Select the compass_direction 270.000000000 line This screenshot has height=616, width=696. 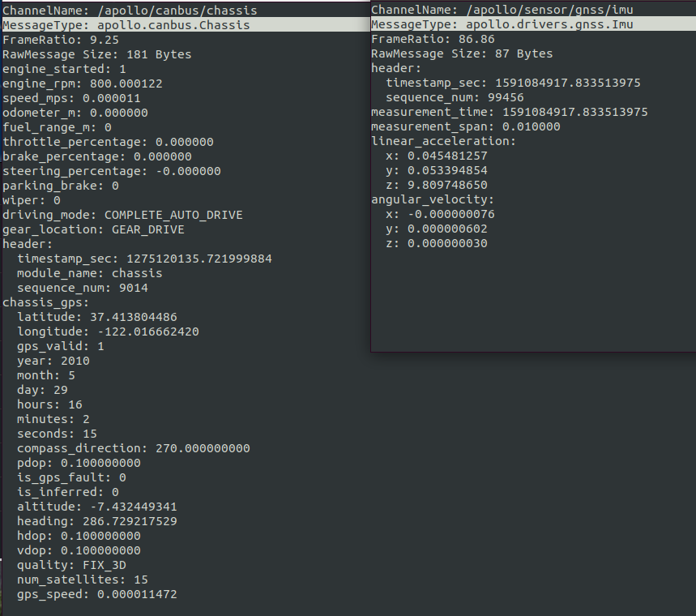134,448
